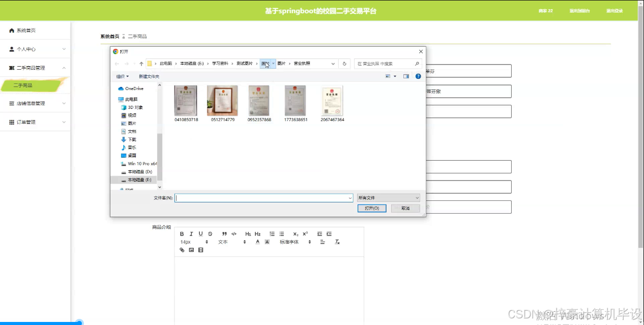Image resolution: width=644 pixels, height=325 pixels.
Task: Open the 文件名 filename history dropdown
Action: coord(350,198)
